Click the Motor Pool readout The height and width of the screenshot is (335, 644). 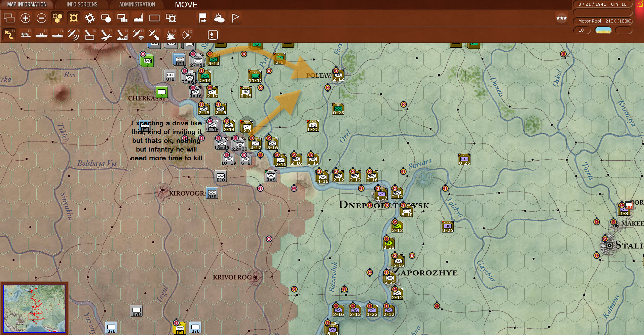point(602,21)
